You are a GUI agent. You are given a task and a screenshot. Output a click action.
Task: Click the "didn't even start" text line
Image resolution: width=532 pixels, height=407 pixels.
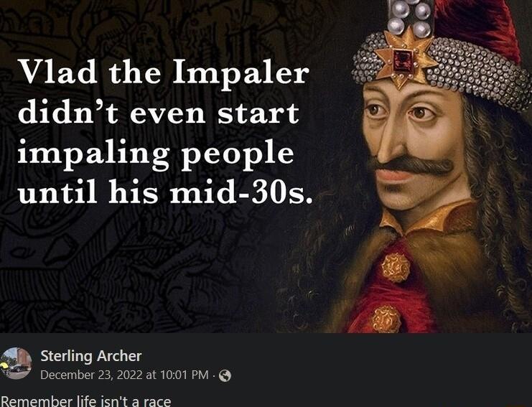click(159, 113)
